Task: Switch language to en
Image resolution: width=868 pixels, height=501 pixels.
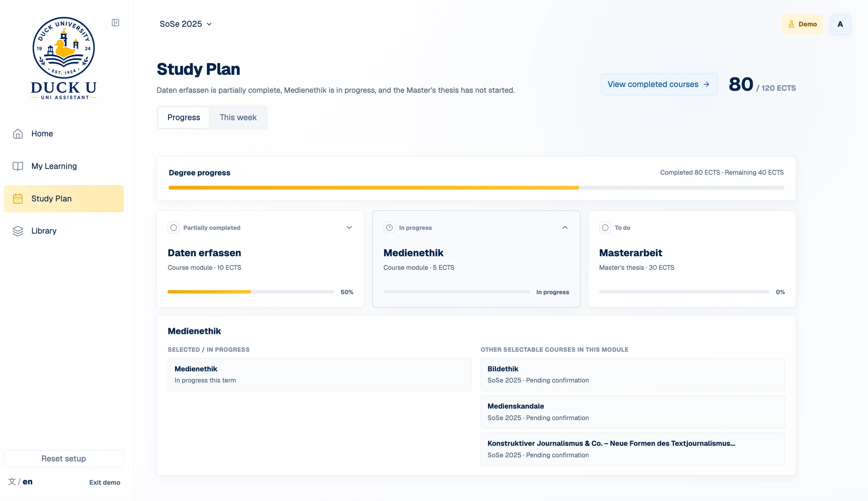Action: [27, 482]
